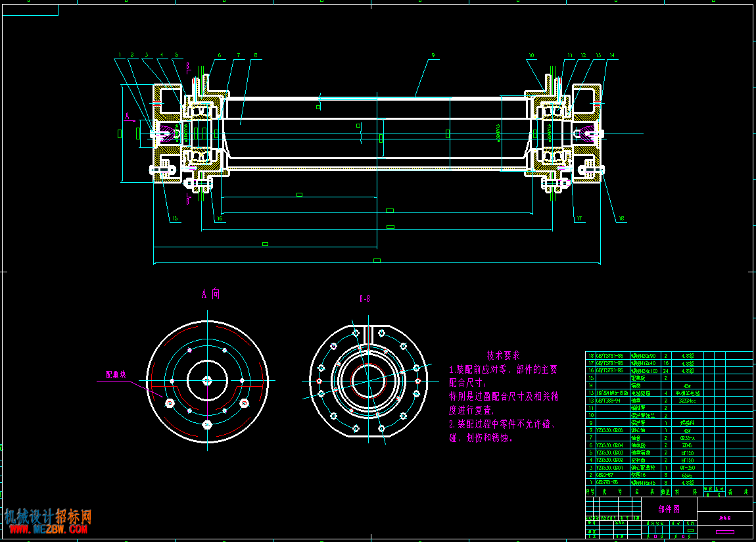The image size is (756, 542).
Task: Click center hub of A向 view
Action: 207,381
